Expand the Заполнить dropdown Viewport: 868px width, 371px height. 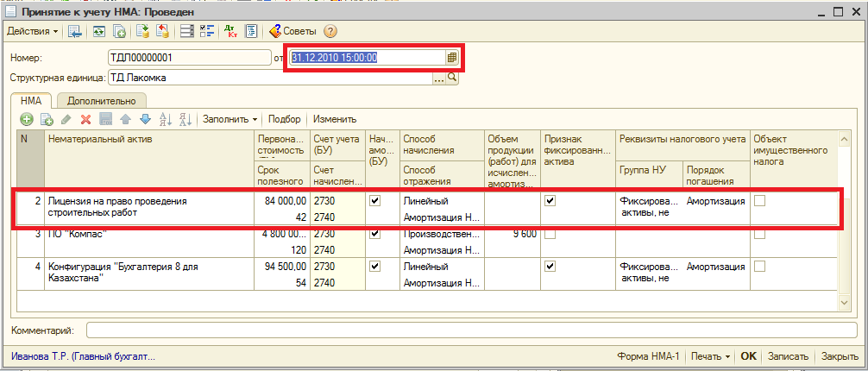click(x=230, y=119)
